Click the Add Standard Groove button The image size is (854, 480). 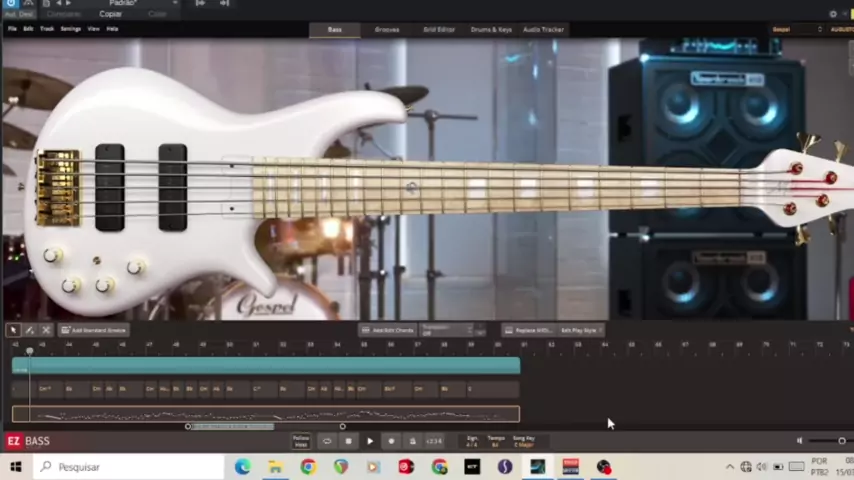pyautogui.click(x=93, y=330)
